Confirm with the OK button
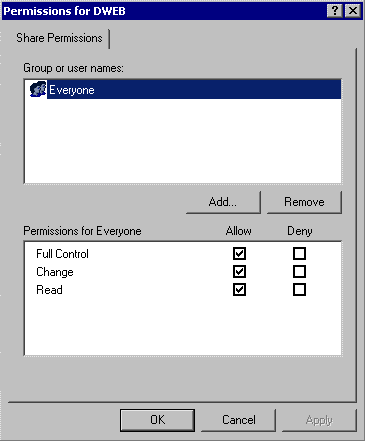365x441 pixels. 157,420
